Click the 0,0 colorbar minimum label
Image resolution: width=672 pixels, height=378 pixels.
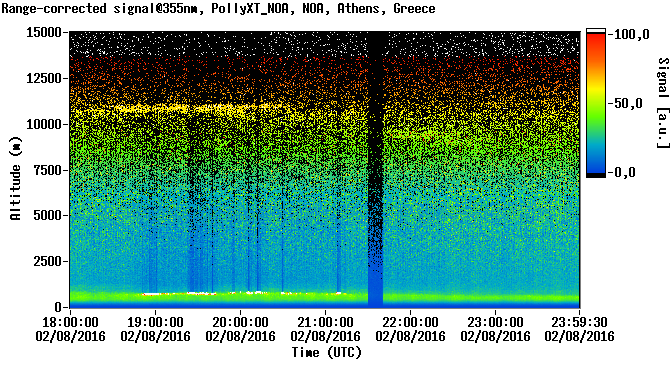click(x=624, y=173)
